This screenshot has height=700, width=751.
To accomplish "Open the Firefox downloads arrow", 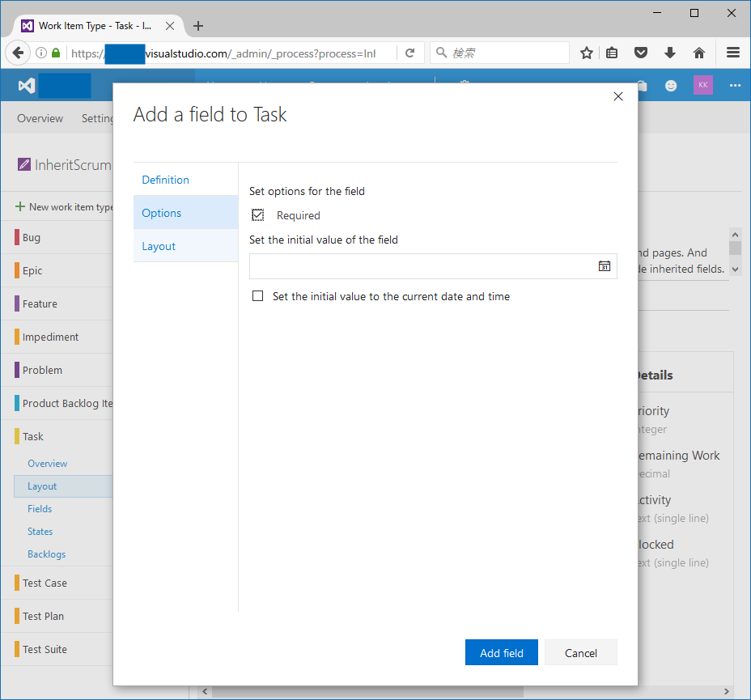I will click(669, 53).
